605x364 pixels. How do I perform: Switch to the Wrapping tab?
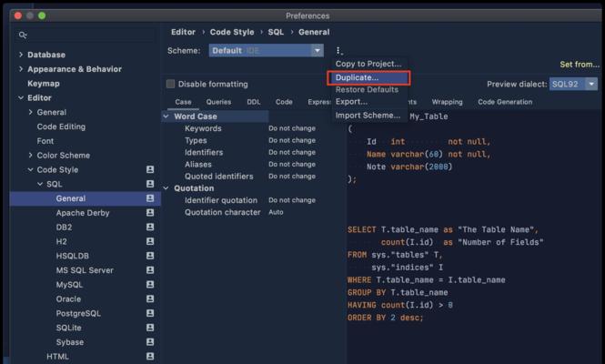(447, 102)
